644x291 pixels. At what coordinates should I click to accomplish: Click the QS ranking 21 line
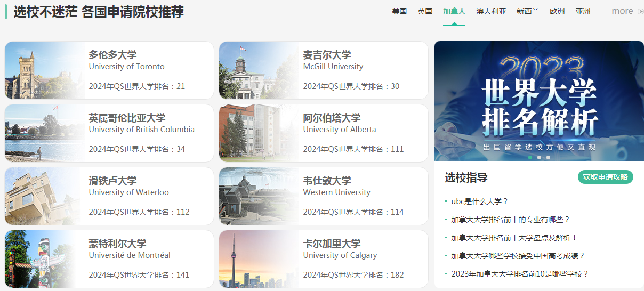(136, 86)
